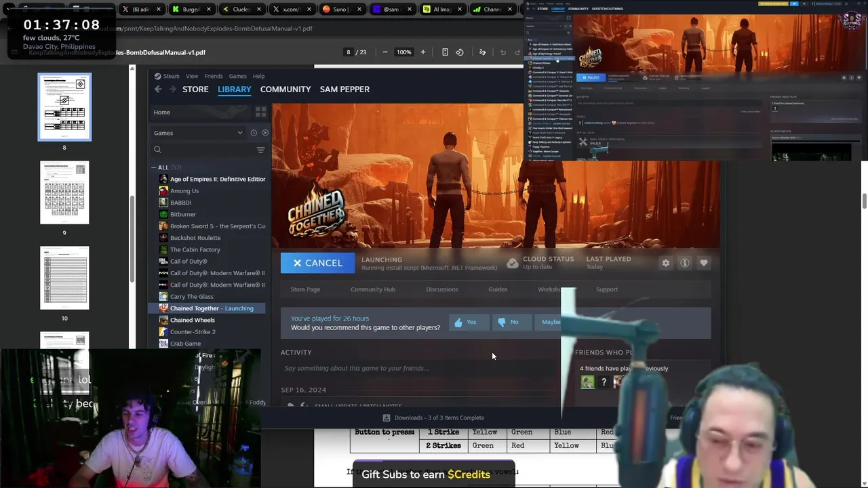The height and width of the screenshot is (488, 868).
Task: Open the Help menu in Steam
Action: (x=258, y=76)
